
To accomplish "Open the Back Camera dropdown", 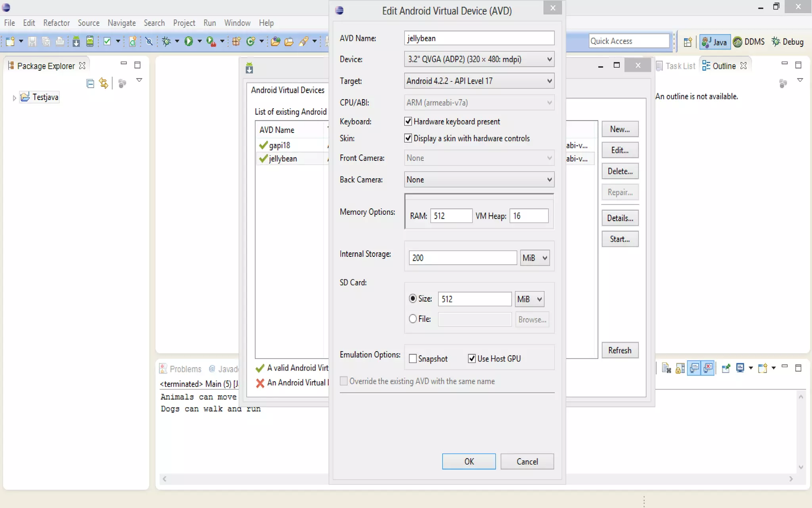I will (x=479, y=179).
